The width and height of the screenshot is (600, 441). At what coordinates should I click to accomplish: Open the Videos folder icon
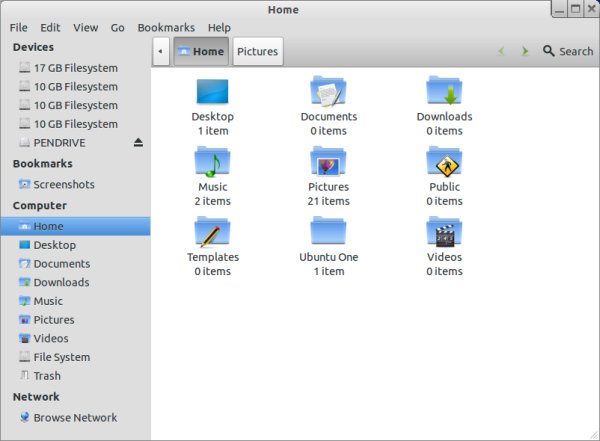(444, 232)
